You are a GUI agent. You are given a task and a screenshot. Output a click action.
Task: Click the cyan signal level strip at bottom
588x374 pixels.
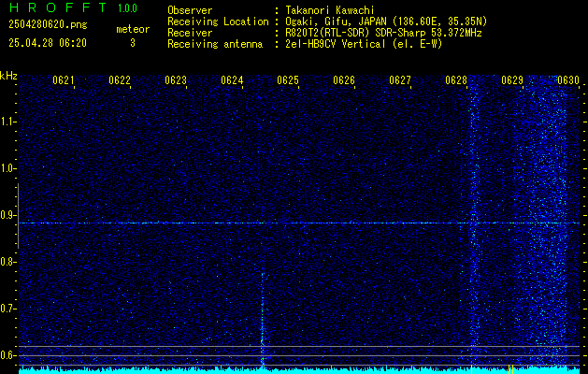click(x=299, y=371)
